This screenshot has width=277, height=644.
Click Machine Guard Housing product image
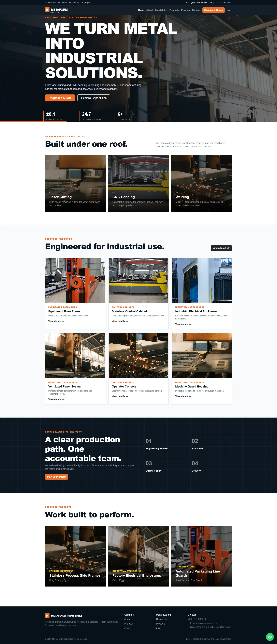coord(202,355)
